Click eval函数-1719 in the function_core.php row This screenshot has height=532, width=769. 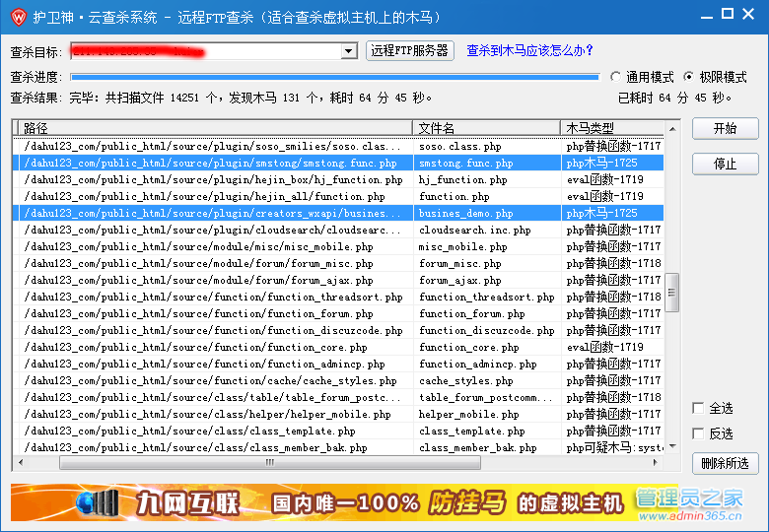point(604,348)
